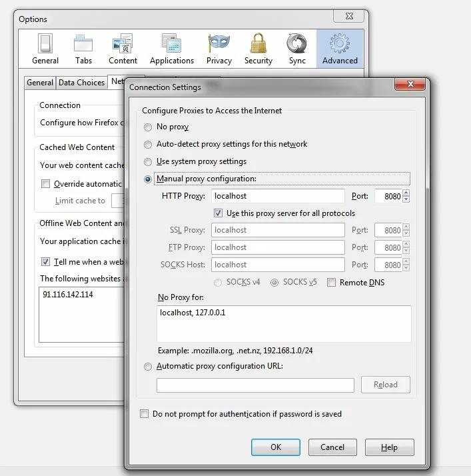Decrease the HTTP Proxy port value
Screen dimensions: 471x476
(406, 199)
